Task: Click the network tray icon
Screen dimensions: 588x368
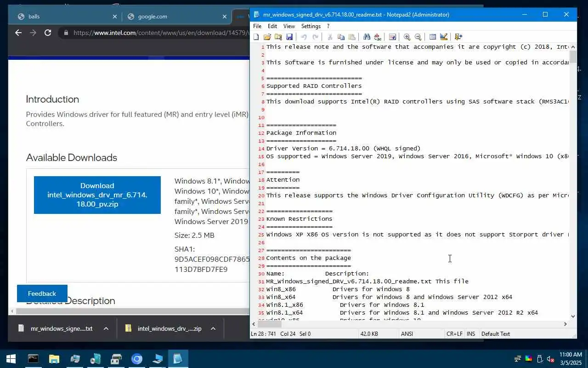Action: (518, 359)
